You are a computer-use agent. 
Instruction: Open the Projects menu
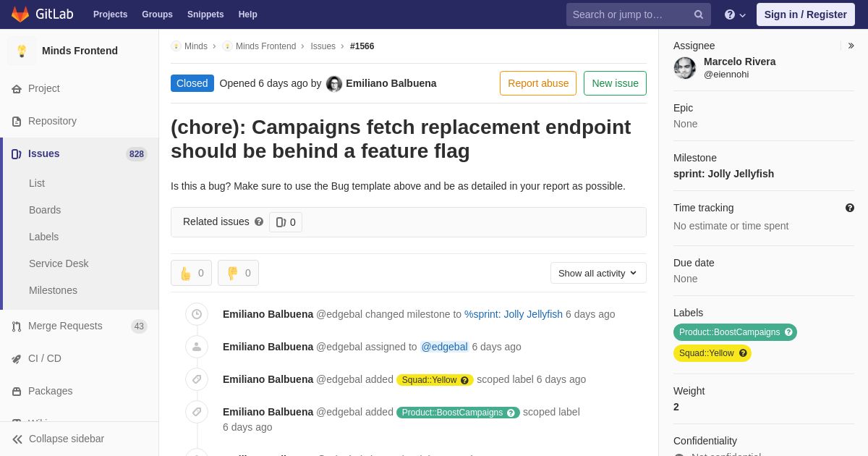coord(110,14)
